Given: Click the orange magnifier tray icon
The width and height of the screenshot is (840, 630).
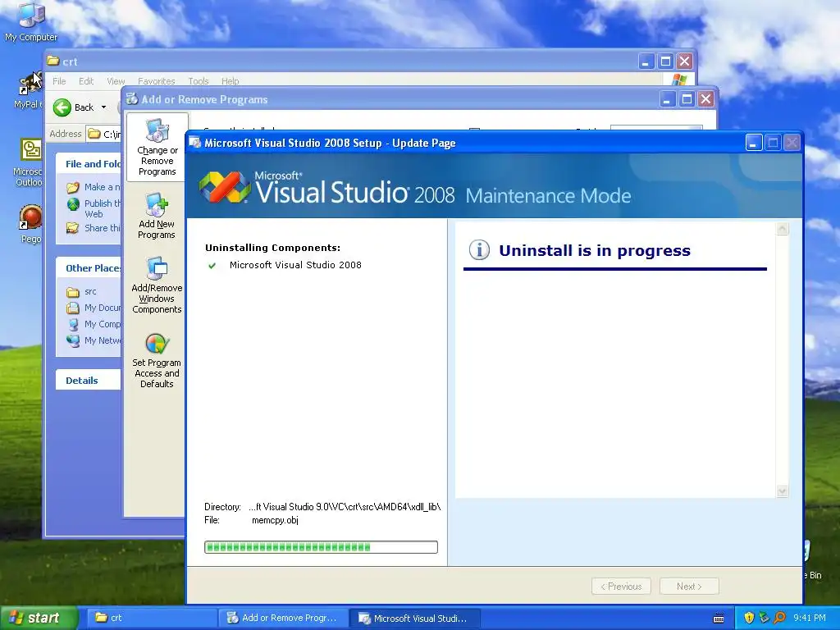Looking at the screenshot, I should (779, 618).
